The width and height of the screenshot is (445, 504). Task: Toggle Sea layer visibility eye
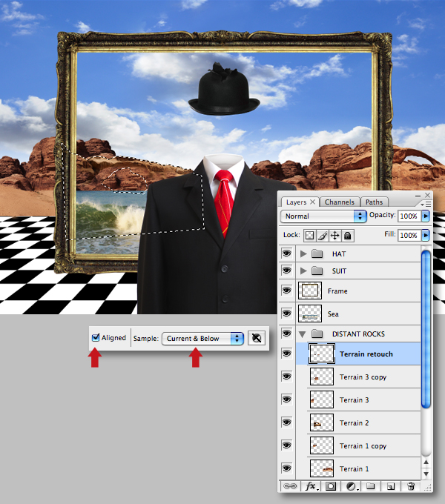[x=286, y=313]
